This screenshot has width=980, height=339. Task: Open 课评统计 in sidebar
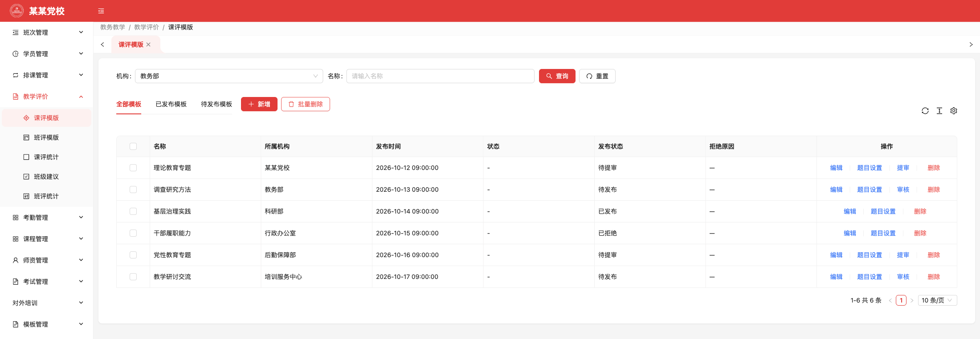(x=46, y=157)
